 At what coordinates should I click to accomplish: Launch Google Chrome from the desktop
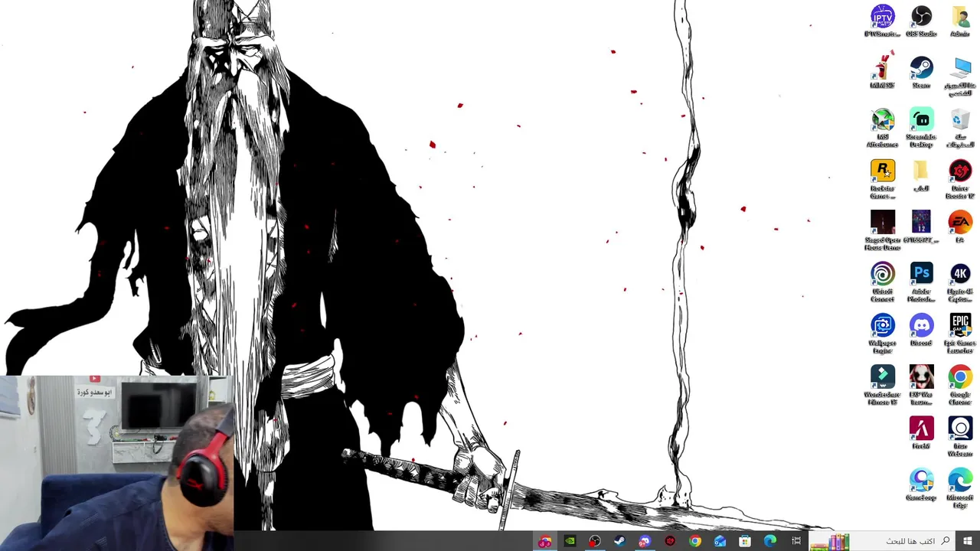[960, 384]
